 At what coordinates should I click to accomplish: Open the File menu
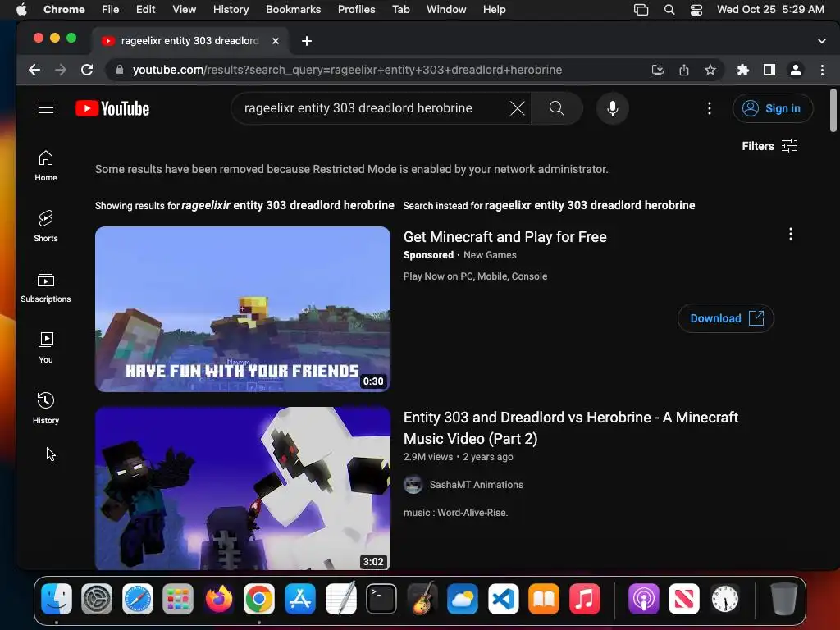coord(111,9)
